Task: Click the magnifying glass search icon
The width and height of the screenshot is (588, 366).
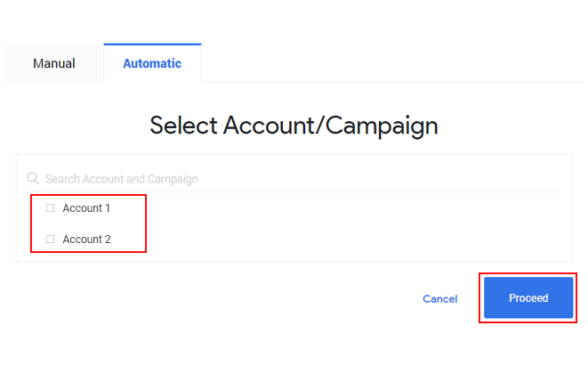Action: [x=33, y=179]
